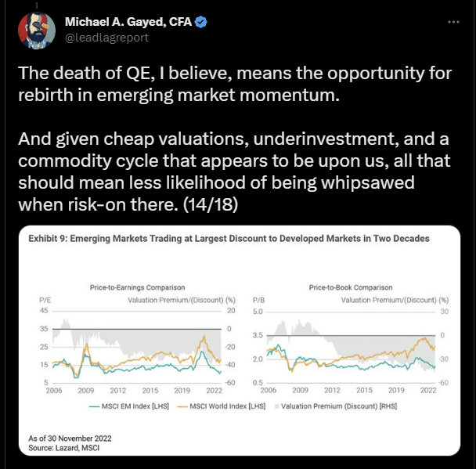Click 2022 on the Price-to-Earnings x-axis

point(214,391)
